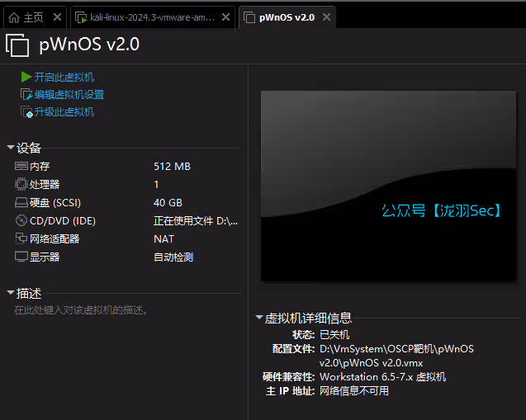This screenshot has height=420, width=526.
Task: Collapse the 虚拟机详细信息 details section
Action: tap(258, 317)
